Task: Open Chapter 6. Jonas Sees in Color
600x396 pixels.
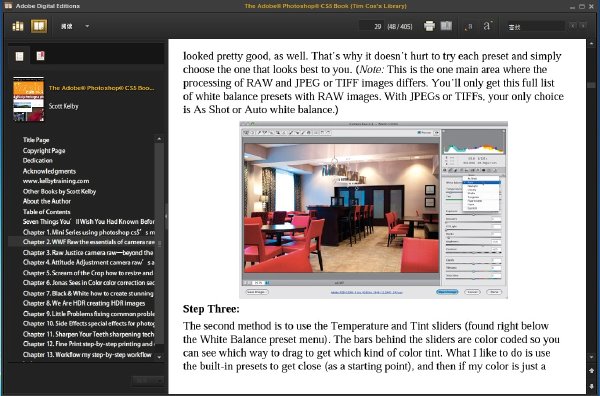Action: tap(88, 283)
